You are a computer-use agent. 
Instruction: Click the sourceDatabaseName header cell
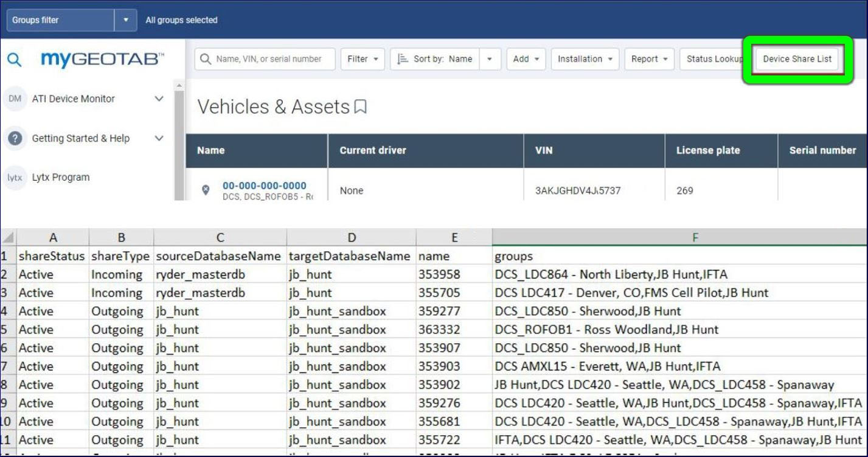(x=220, y=256)
